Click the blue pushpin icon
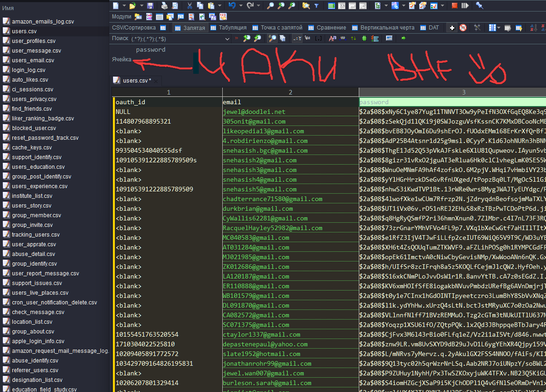The image size is (546, 392). 480,6
